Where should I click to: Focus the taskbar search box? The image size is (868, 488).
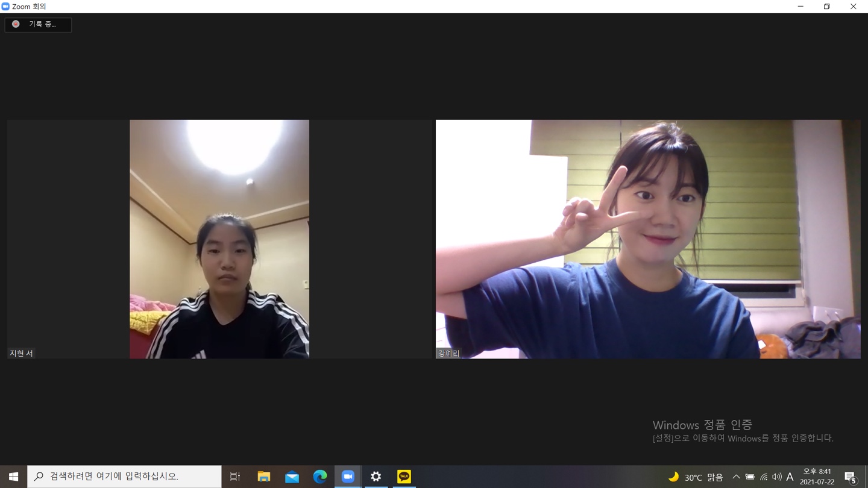point(124,477)
